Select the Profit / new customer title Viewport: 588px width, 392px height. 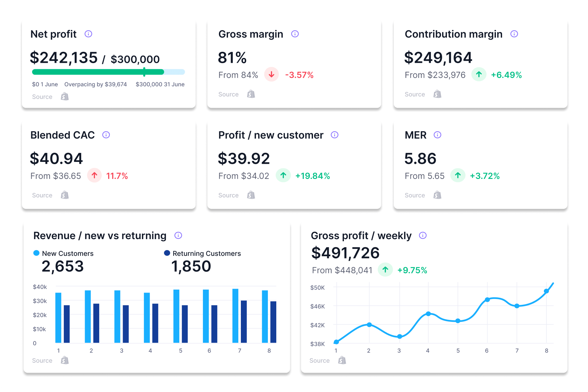[x=271, y=135]
